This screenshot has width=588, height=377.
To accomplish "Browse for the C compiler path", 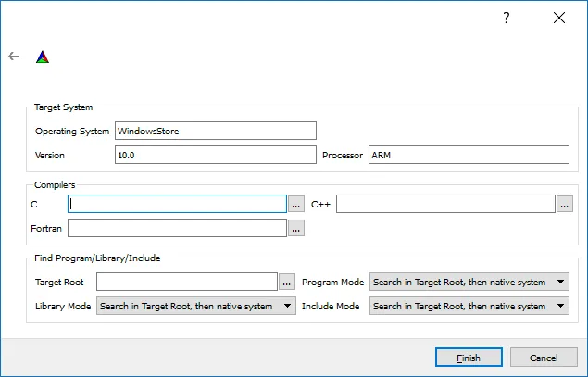I will [296, 204].
